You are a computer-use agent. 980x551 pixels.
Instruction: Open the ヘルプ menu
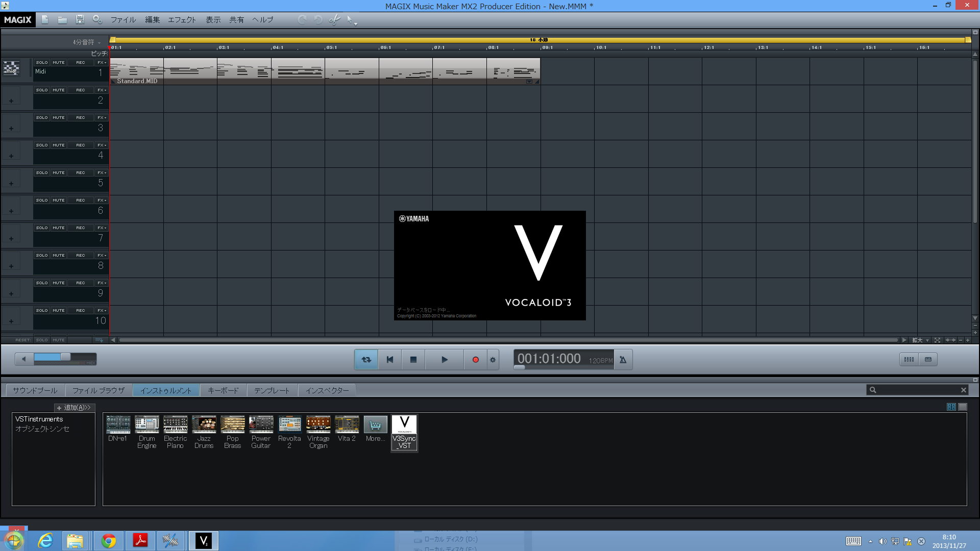tap(262, 19)
